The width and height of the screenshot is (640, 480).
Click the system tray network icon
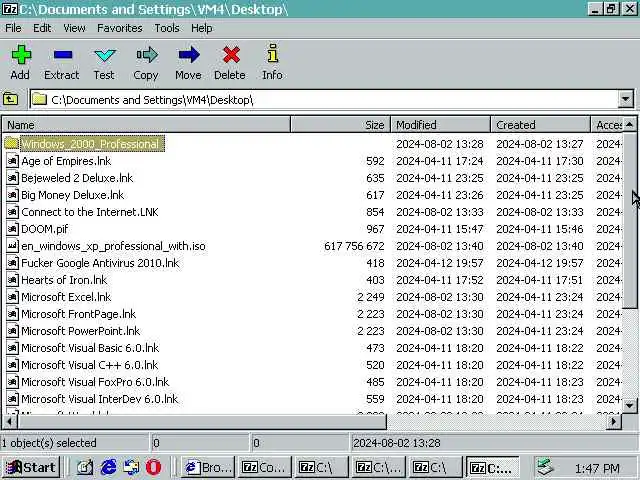pos(545,467)
